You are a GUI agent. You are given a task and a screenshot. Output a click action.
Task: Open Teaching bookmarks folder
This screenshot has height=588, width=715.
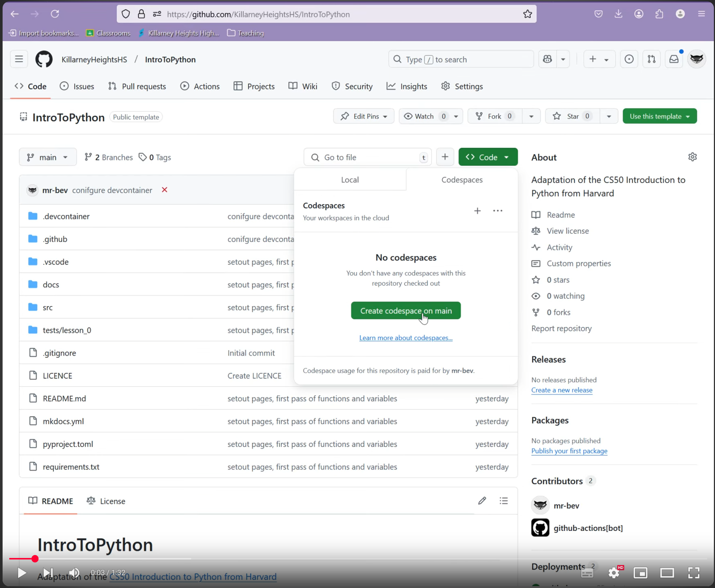pyautogui.click(x=245, y=33)
